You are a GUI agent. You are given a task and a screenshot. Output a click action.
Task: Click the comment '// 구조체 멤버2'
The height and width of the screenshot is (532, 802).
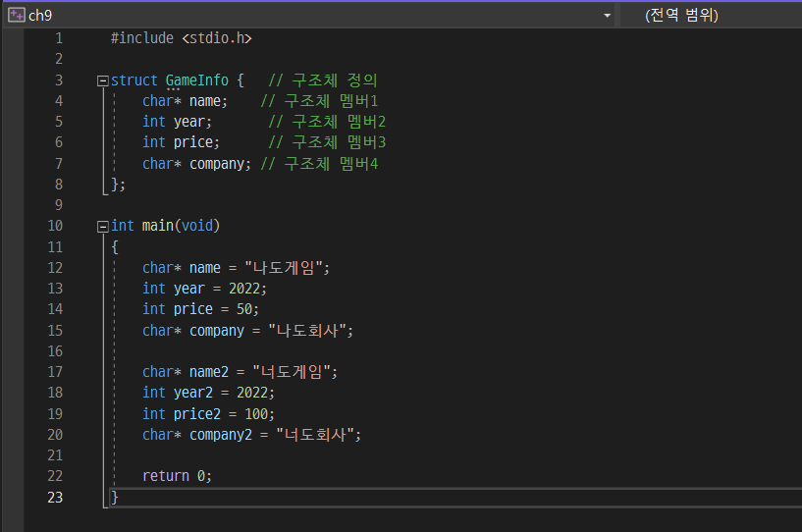tap(327, 122)
